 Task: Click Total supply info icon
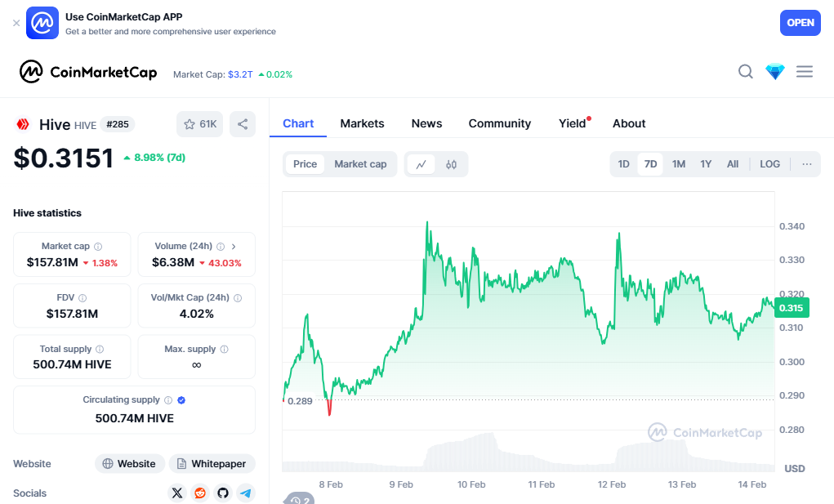(x=100, y=350)
